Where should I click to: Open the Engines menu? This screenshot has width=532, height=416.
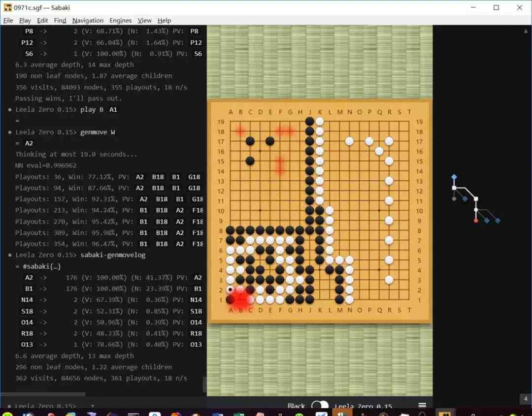coord(121,21)
